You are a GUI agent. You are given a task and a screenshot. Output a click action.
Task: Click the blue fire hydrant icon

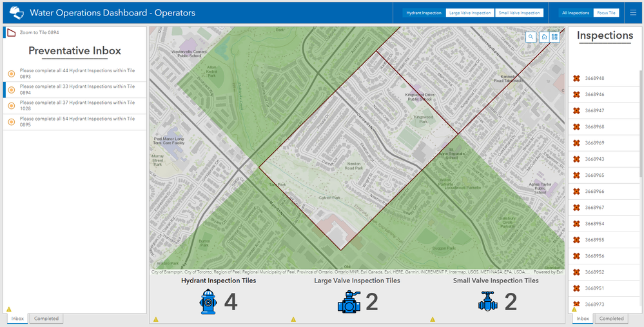(x=208, y=302)
